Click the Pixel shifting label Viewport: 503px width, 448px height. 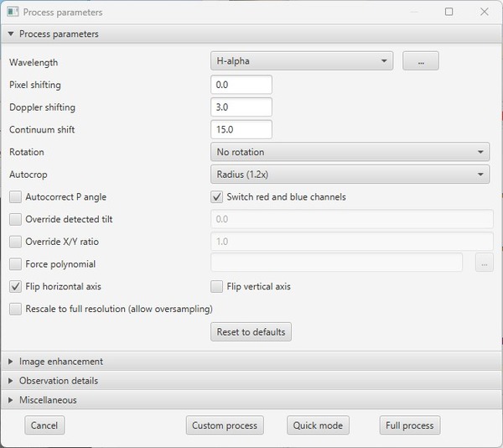pos(35,85)
